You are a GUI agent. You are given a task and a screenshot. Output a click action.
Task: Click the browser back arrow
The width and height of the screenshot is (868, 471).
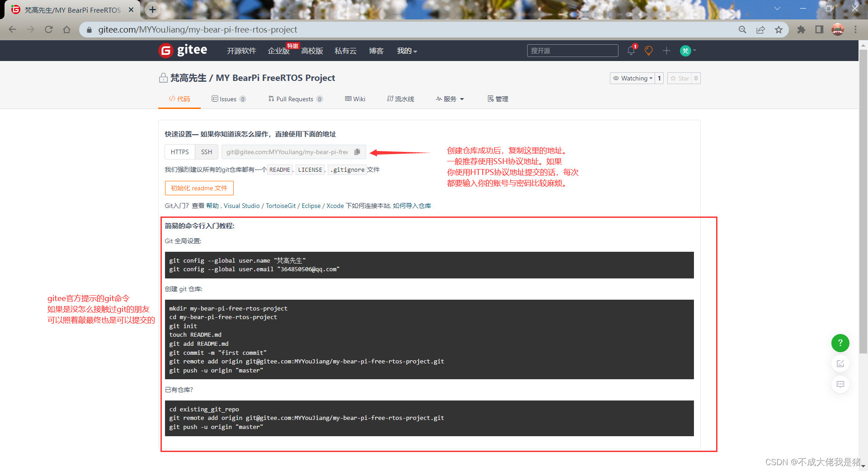click(x=13, y=29)
